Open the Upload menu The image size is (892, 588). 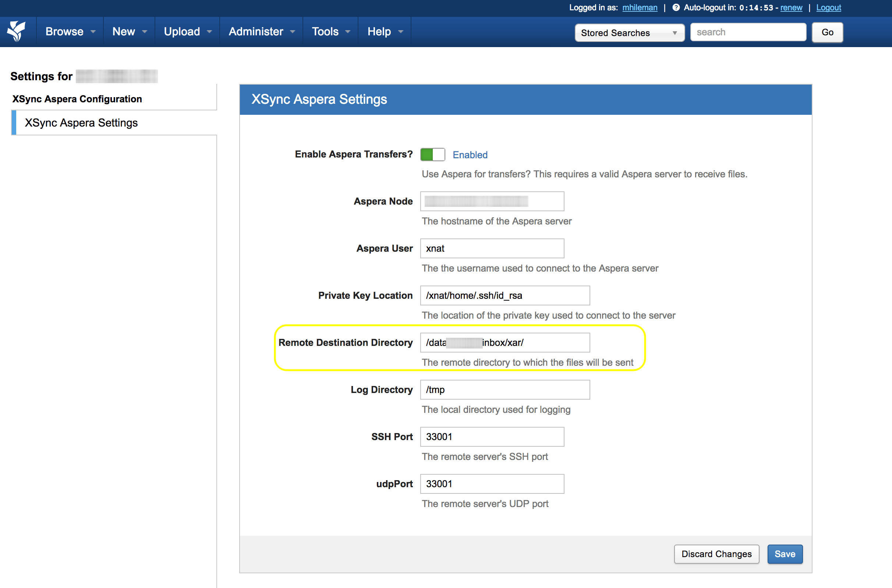point(187,32)
